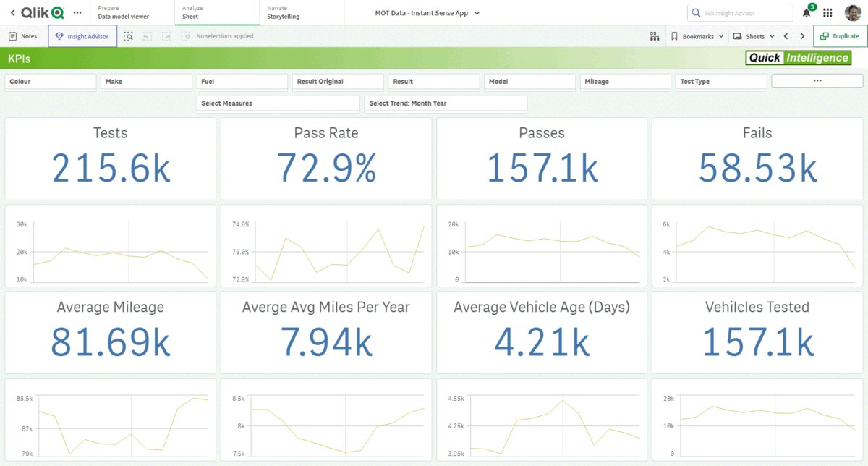Open the app launcher grid icon
The width and height of the screenshot is (868, 466).
click(x=828, y=13)
